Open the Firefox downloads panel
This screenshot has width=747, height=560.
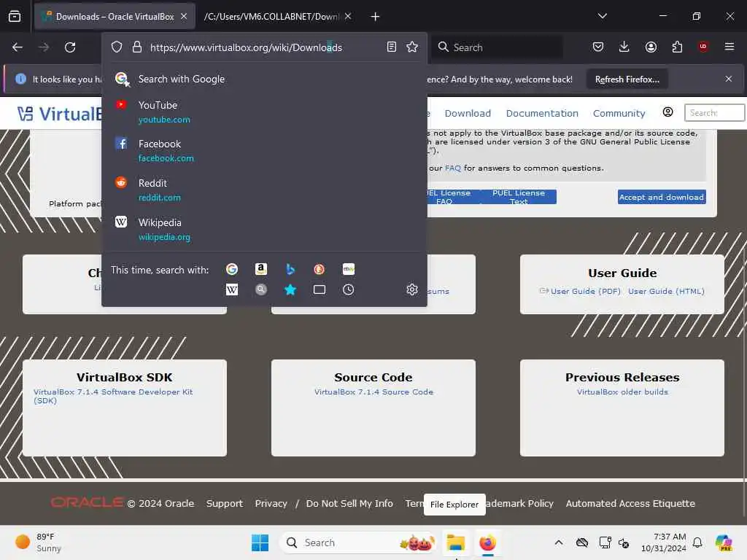coord(624,47)
